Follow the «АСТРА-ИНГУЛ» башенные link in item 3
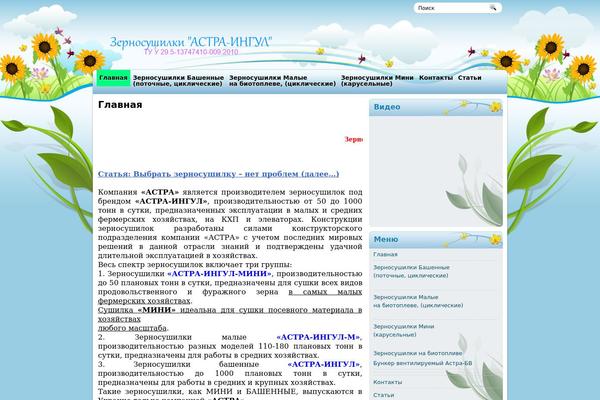This screenshot has width=600, height=400. coord(324,364)
